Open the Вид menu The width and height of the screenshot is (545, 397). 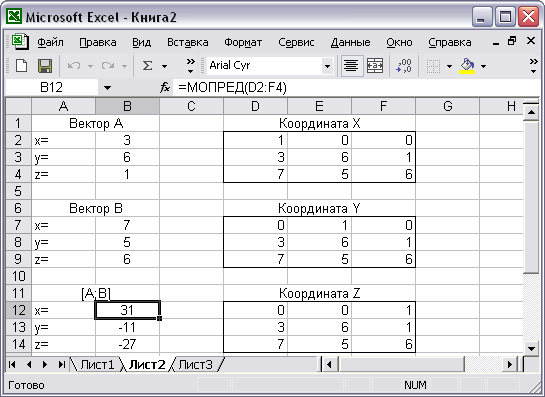pyautogui.click(x=141, y=42)
